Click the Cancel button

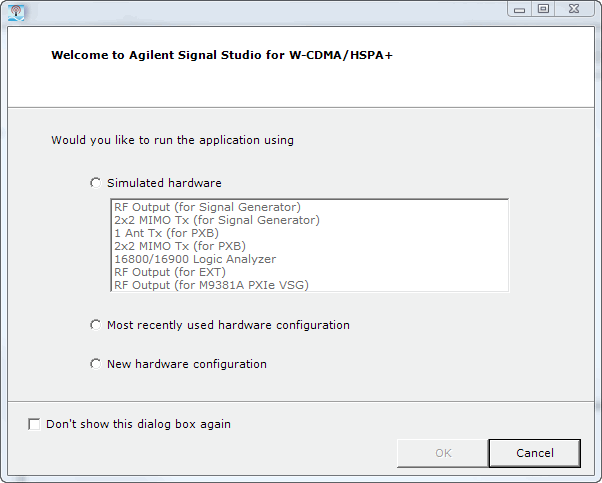point(534,453)
